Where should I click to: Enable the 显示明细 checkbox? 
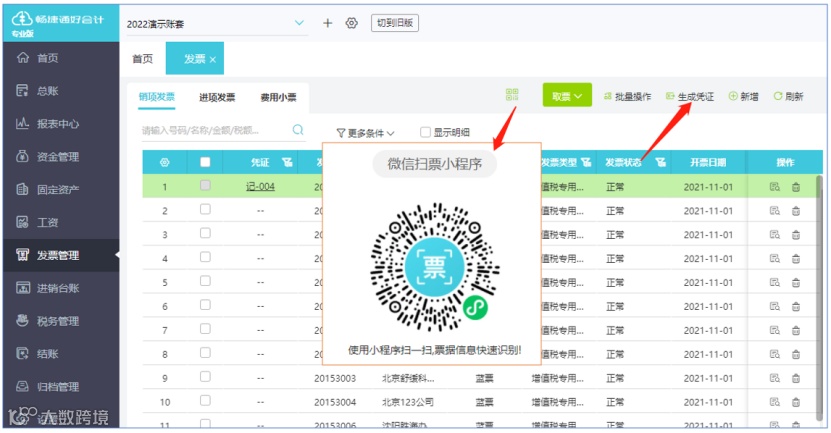425,132
